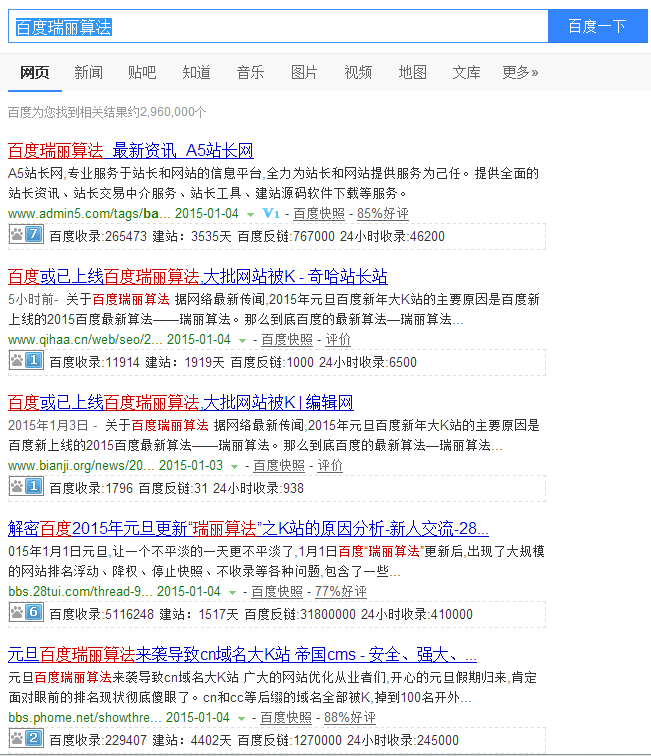Open the result 元旦百度瑞丽算法来袭 帝国cms

click(242, 655)
